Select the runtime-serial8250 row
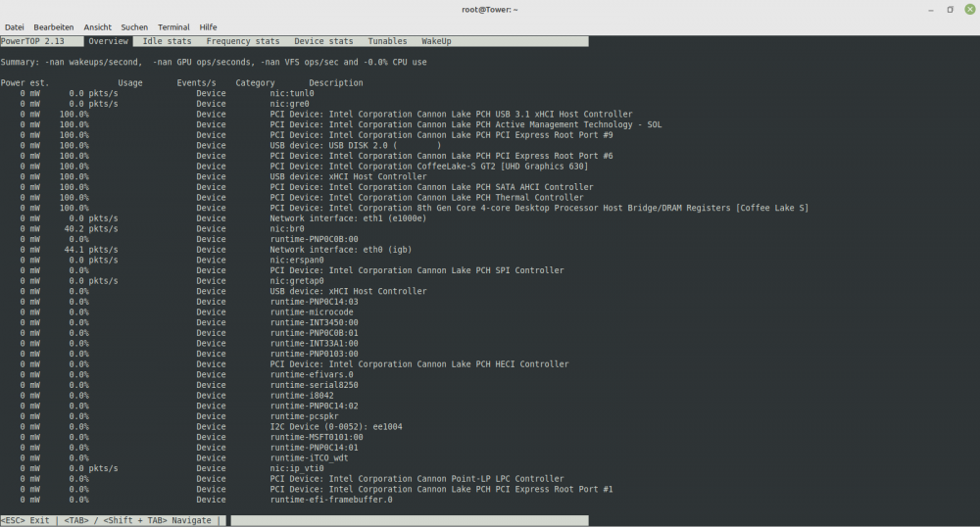This screenshot has height=527, width=980. (x=189, y=385)
